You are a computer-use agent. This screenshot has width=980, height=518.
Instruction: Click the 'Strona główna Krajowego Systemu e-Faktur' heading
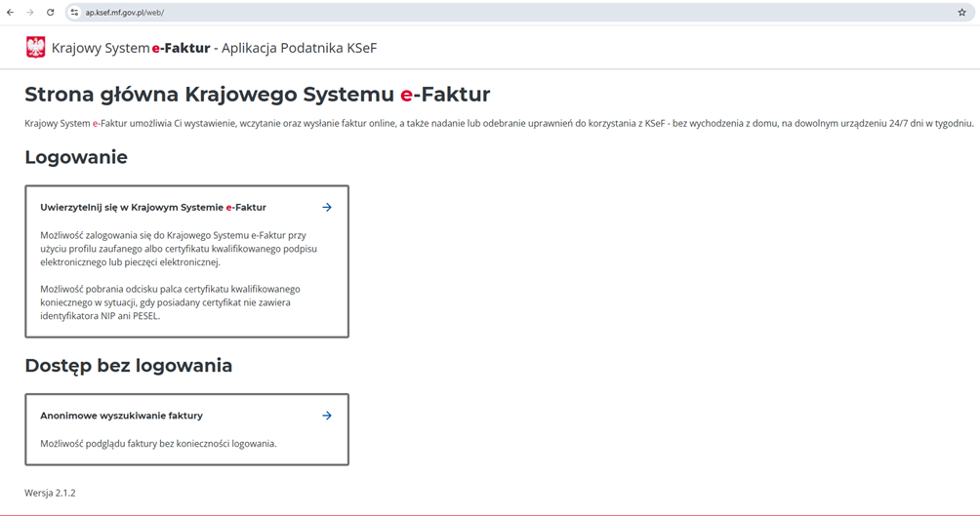click(x=257, y=95)
